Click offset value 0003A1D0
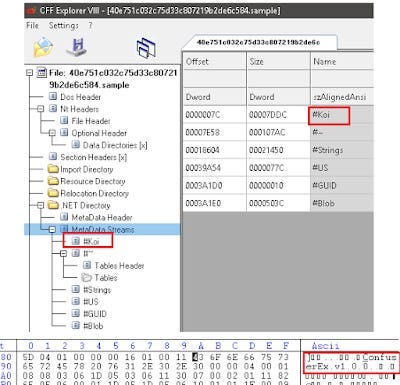This screenshot has width=400, height=385. (204, 185)
